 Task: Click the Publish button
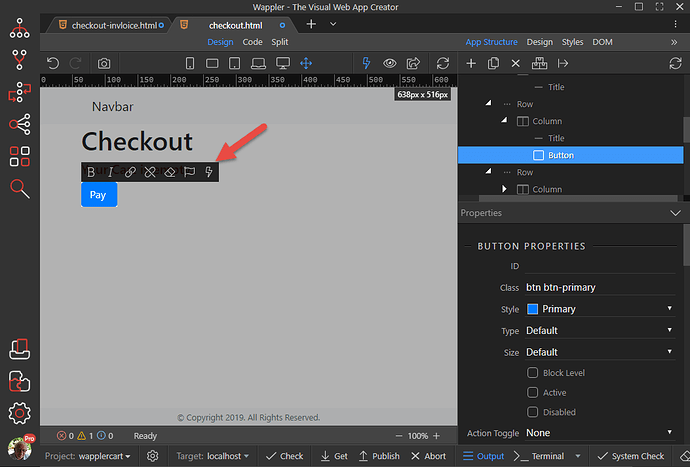(x=379, y=456)
